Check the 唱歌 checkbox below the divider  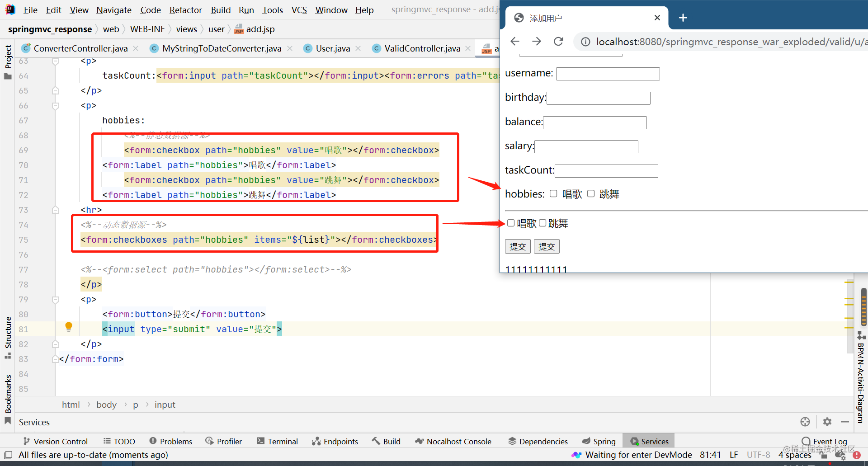(x=511, y=223)
